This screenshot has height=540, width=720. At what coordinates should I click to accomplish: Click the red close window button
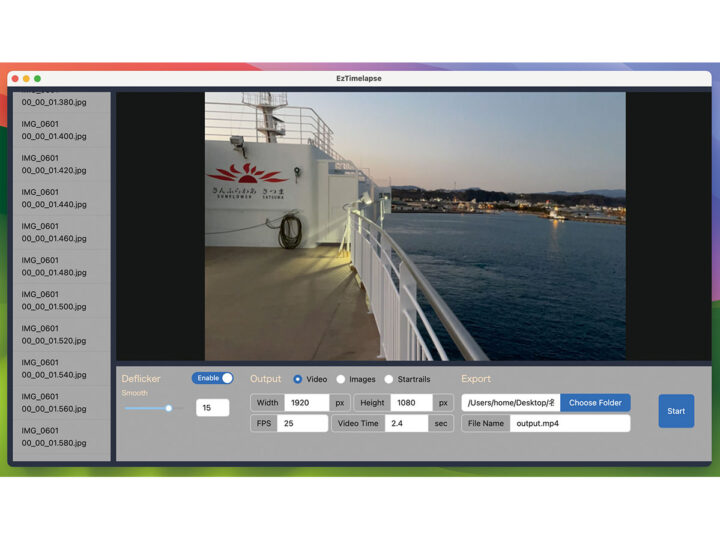click(x=15, y=79)
